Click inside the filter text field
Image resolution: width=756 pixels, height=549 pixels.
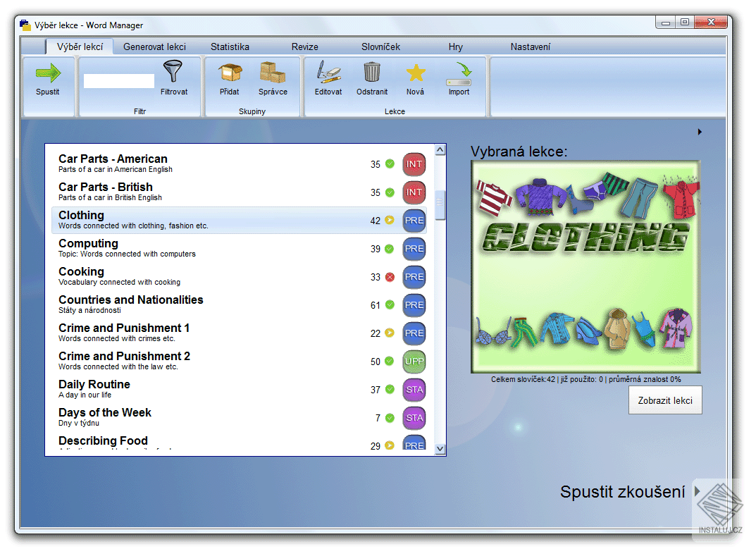(x=118, y=80)
